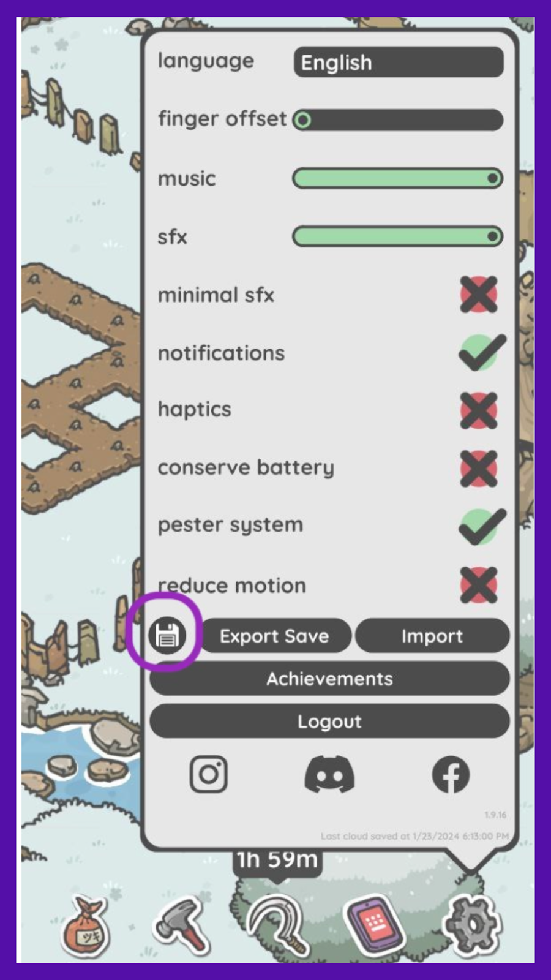Disable the notifications toggle

(x=482, y=352)
